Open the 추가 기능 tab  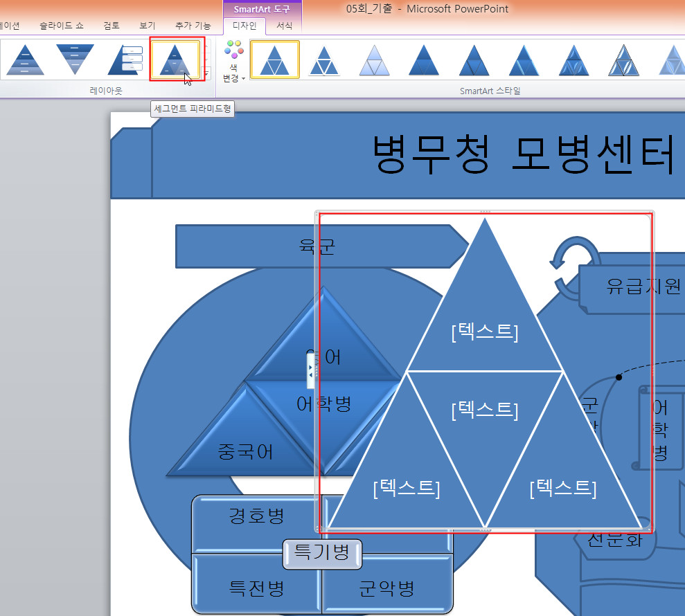[x=193, y=26]
